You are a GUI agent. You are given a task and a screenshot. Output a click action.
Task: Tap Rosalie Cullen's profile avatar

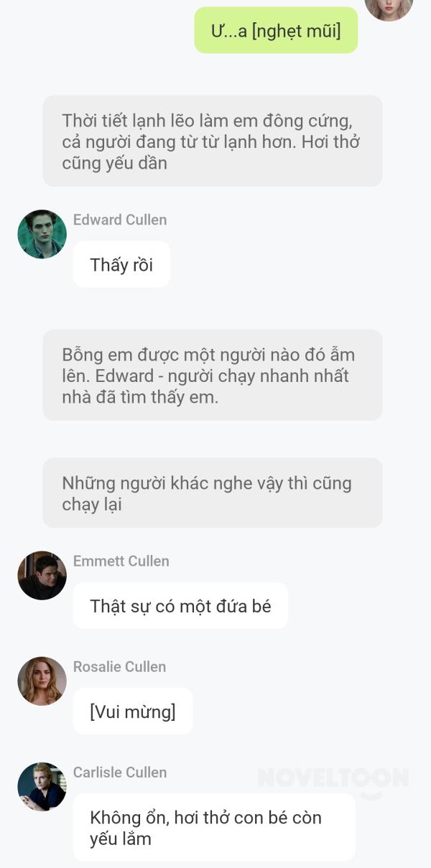pos(42,681)
